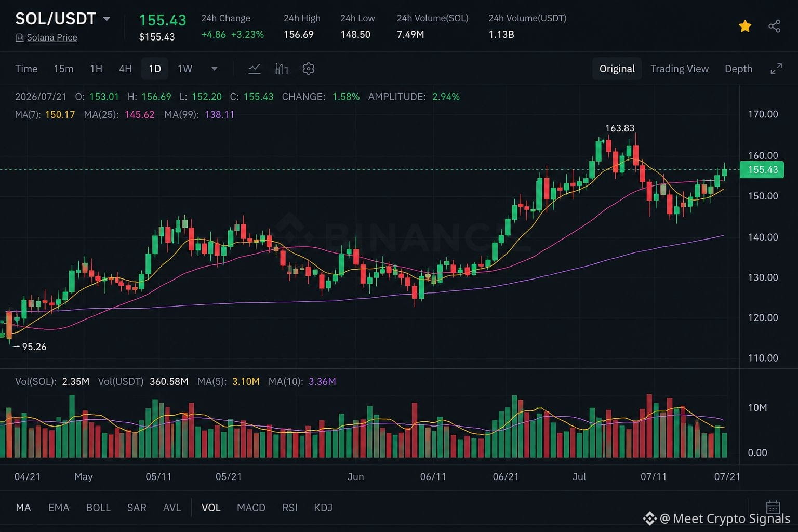Viewport: 798px width, 532px height.
Task: Toggle the MACD sub-indicator
Action: pos(251,508)
